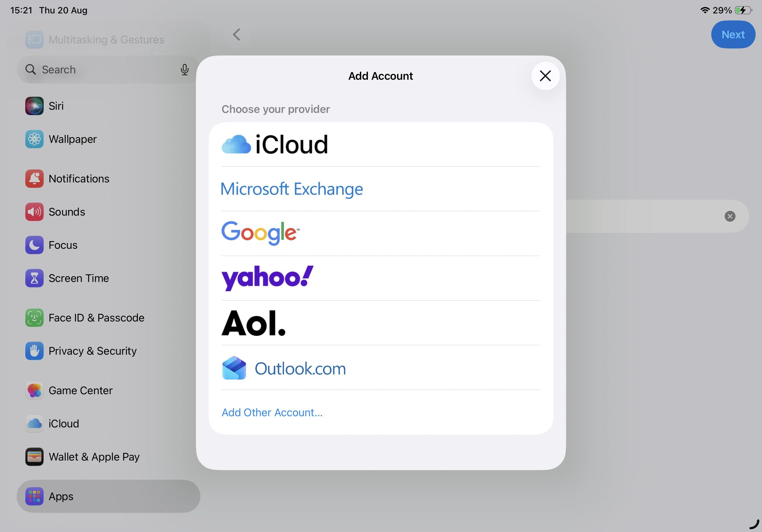Tap the iCloud cloud logo in dialog
762x532 pixels.
tap(236, 144)
